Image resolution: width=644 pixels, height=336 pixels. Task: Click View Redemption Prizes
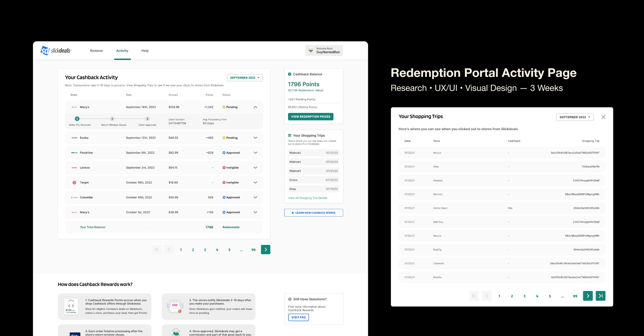[x=310, y=117]
